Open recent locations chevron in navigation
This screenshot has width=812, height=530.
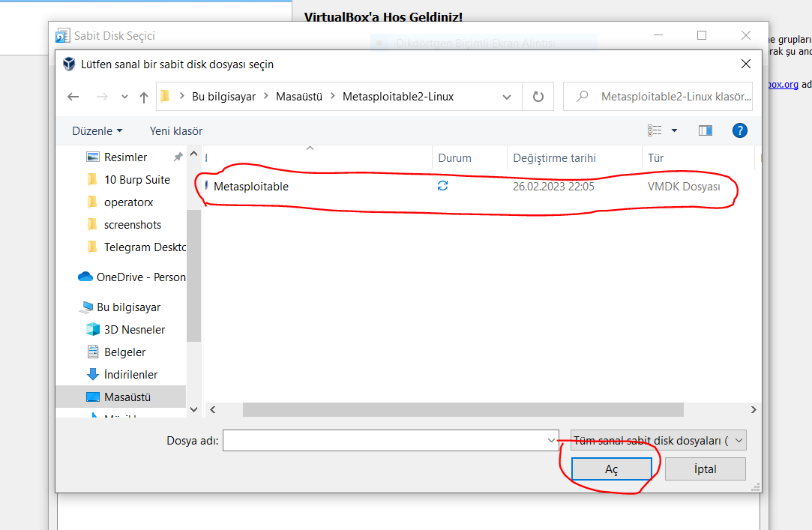point(124,97)
